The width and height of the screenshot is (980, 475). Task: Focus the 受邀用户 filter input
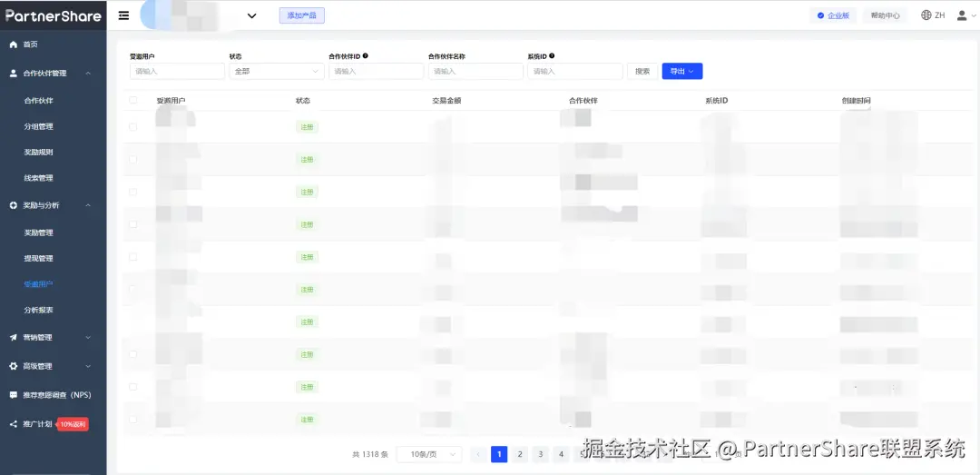(177, 72)
